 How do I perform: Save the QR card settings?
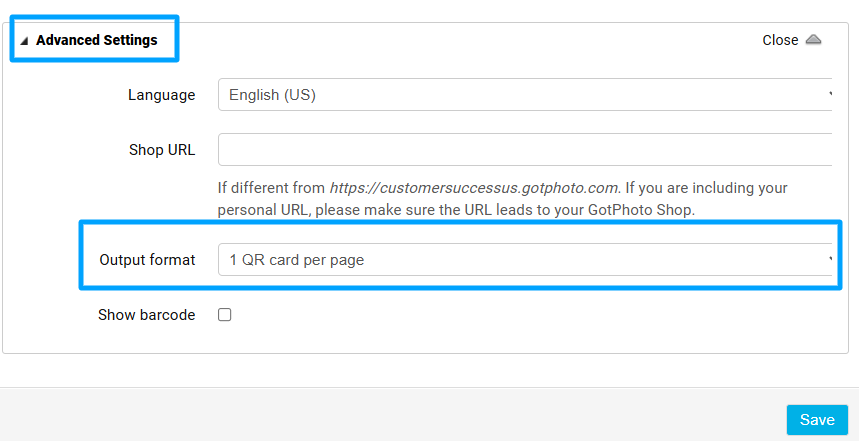pyautogui.click(x=817, y=420)
